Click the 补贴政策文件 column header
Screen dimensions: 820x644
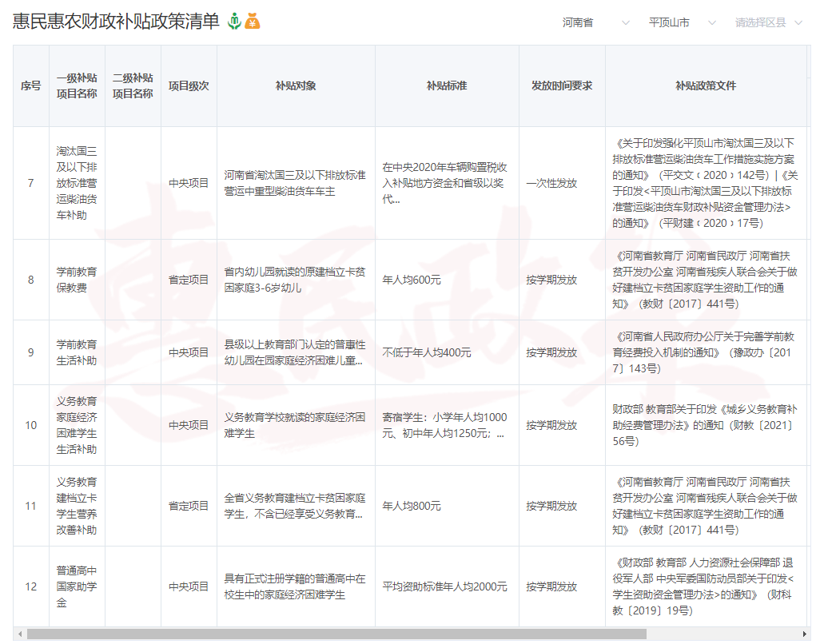click(706, 85)
